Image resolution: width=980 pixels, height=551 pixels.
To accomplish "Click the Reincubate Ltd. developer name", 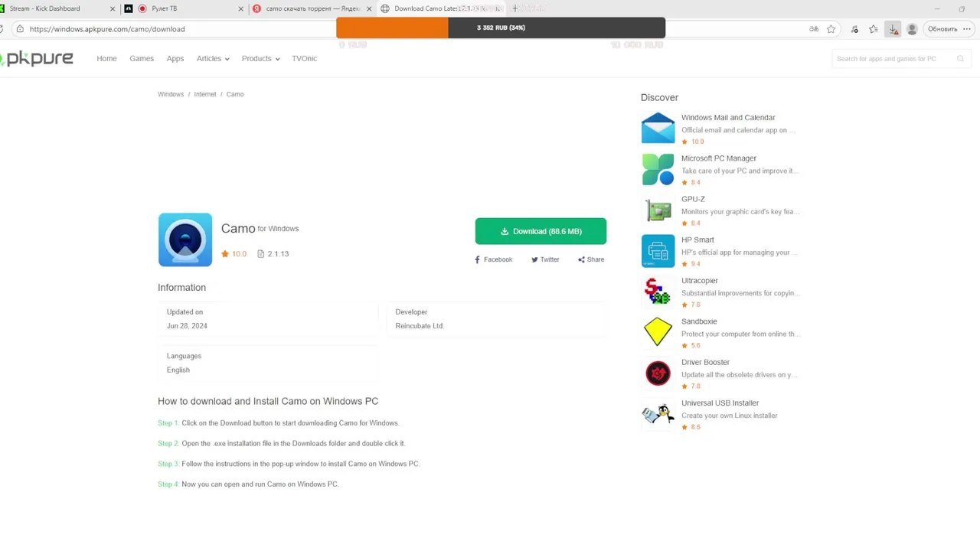I will (x=420, y=326).
